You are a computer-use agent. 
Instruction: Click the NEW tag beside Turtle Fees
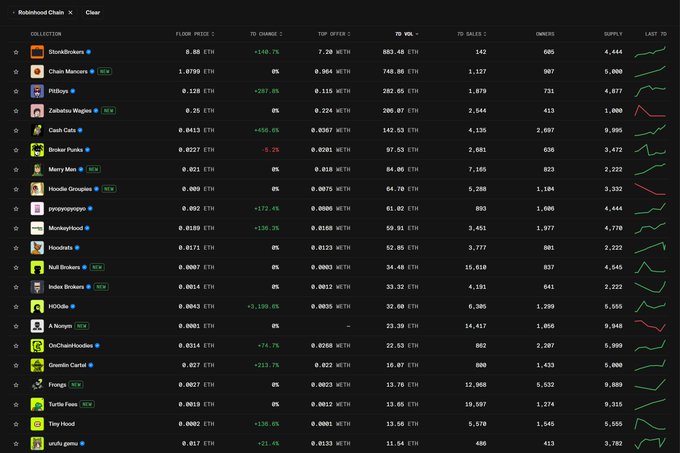click(x=87, y=404)
